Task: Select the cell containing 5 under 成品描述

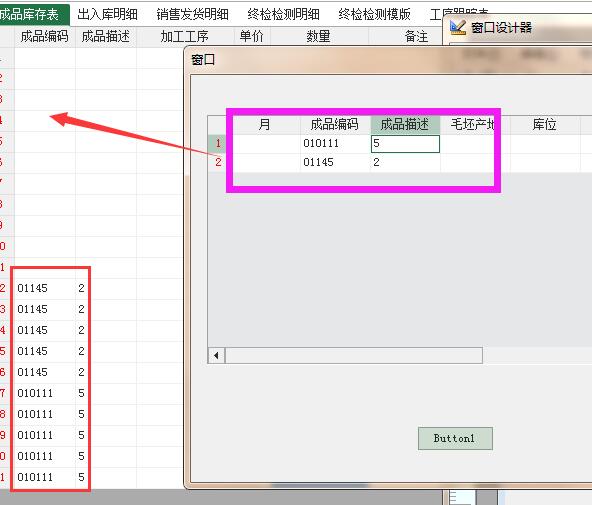Action: tap(405, 143)
